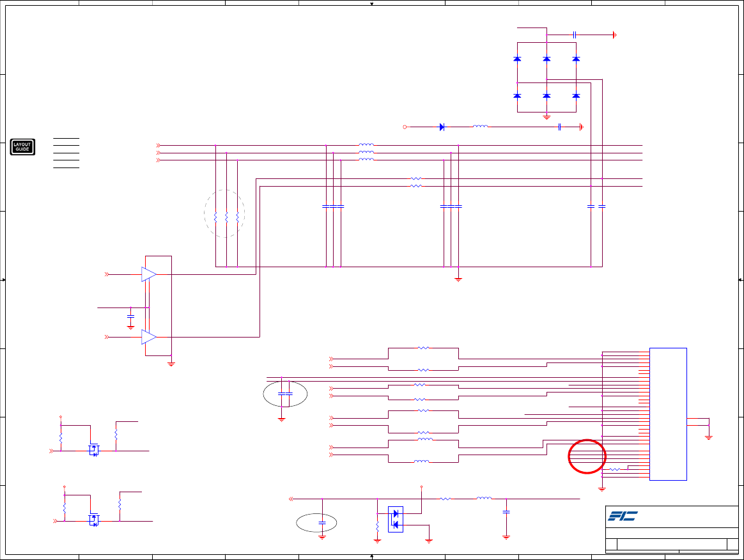Select bottom-right diode of the bridge
The width and height of the screenshot is (744, 560).
tap(576, 96)
